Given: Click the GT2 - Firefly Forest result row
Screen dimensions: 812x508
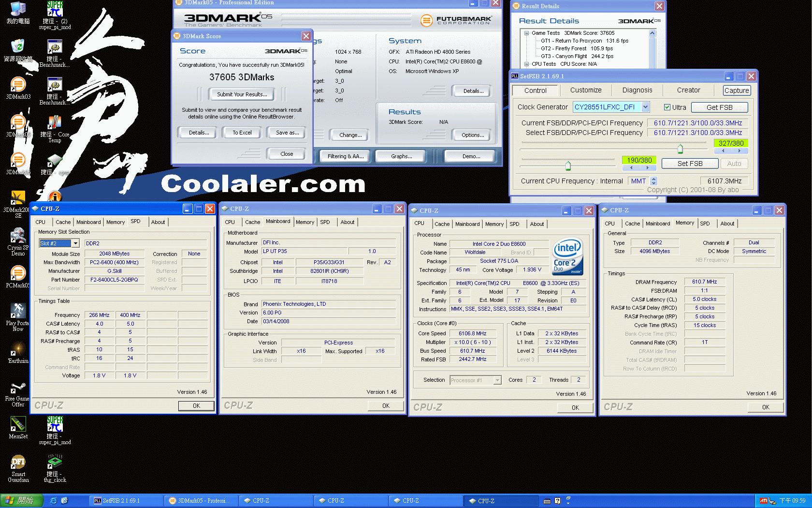Looking at the screenshot, I should pyautogui.click(x=577, y=48).
